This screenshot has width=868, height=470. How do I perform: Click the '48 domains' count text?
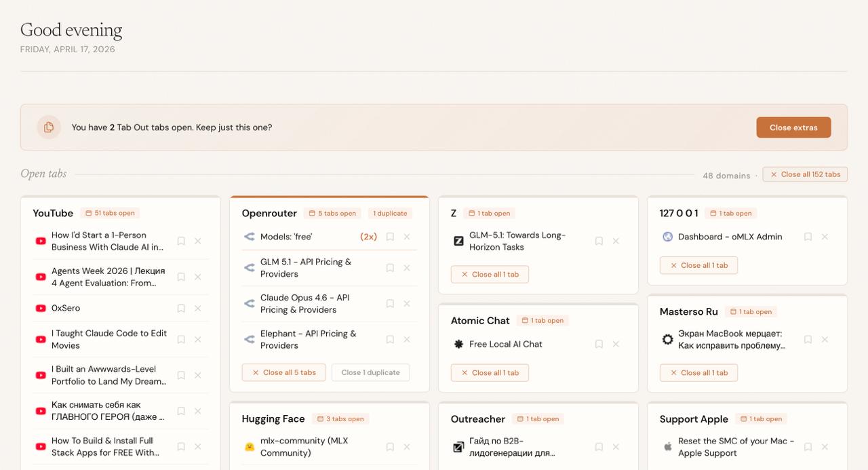(x=726, y=175)
